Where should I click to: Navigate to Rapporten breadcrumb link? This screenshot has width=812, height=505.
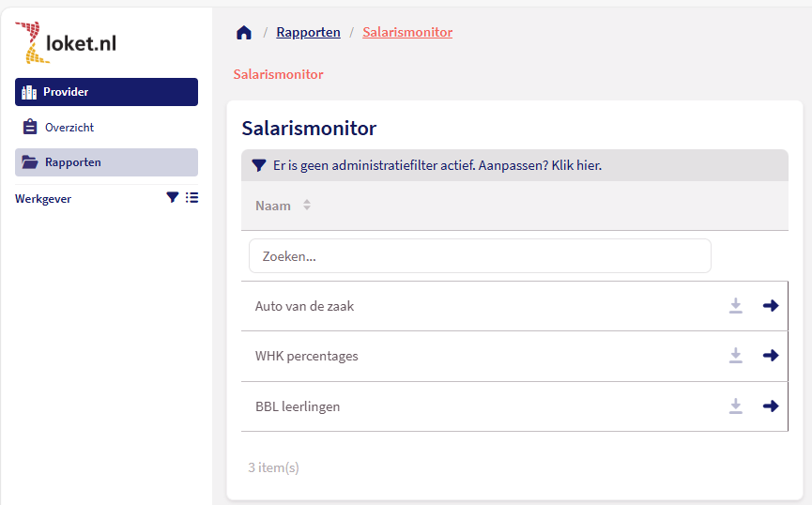(x=308, y=33)
